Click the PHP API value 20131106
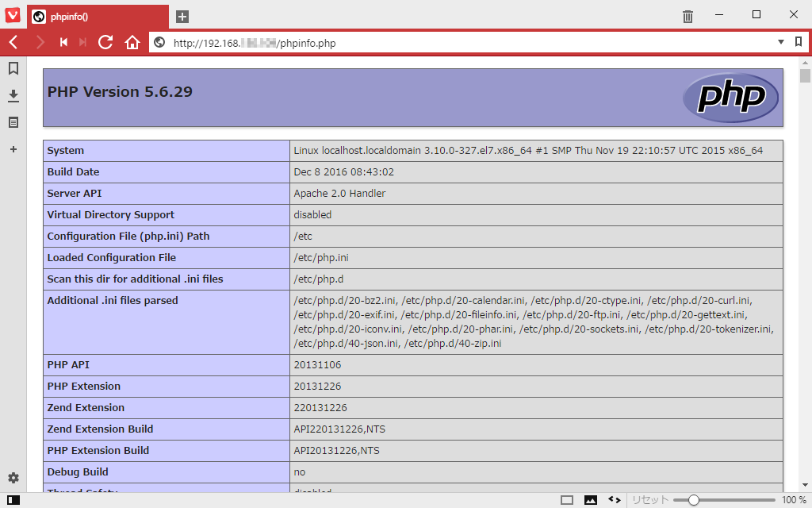 coord(317,365)
